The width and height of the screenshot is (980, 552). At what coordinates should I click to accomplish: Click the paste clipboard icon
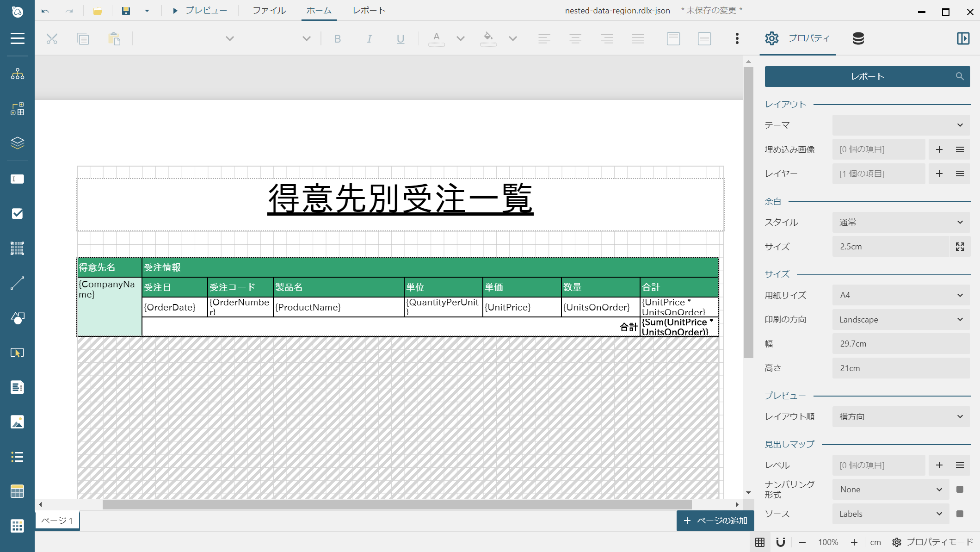pyautogui.click(x=114, y=39)
